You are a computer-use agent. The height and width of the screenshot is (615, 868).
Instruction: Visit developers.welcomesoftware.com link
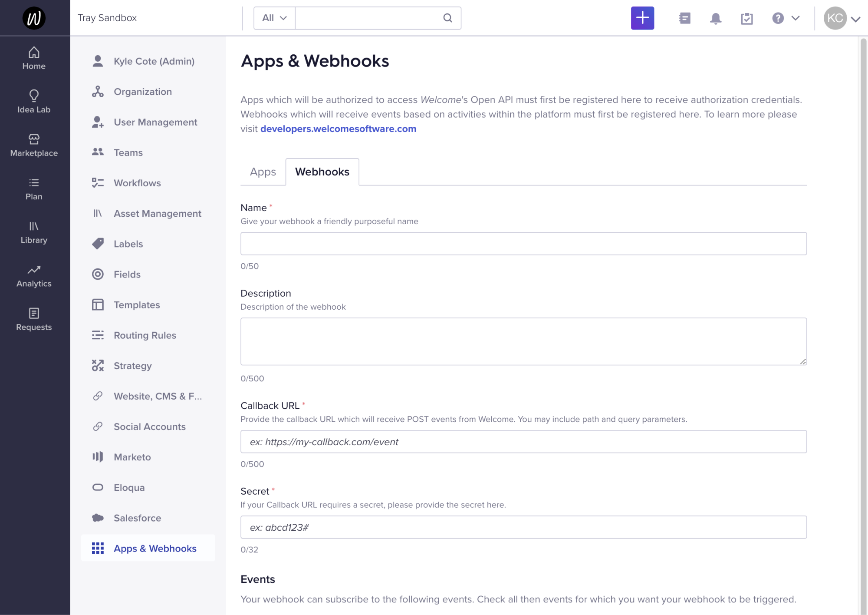pos(338,129)
